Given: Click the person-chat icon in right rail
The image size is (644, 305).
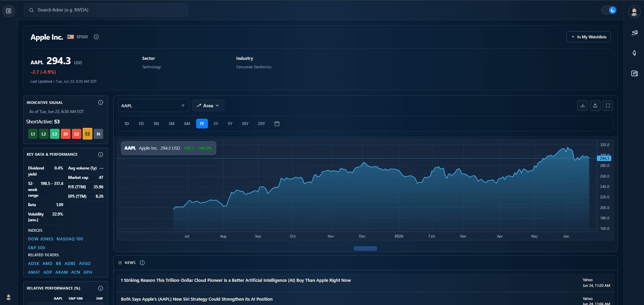Looking at the screenshot, I should [634, 33].
